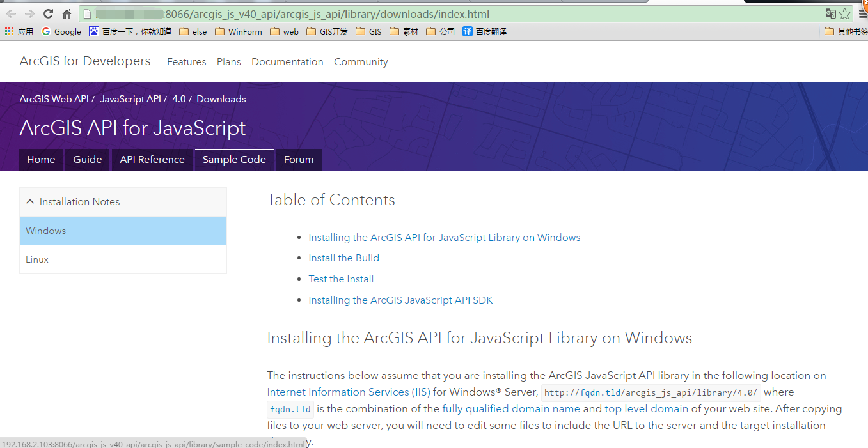Go to browser home page icon

coord(67,13)
